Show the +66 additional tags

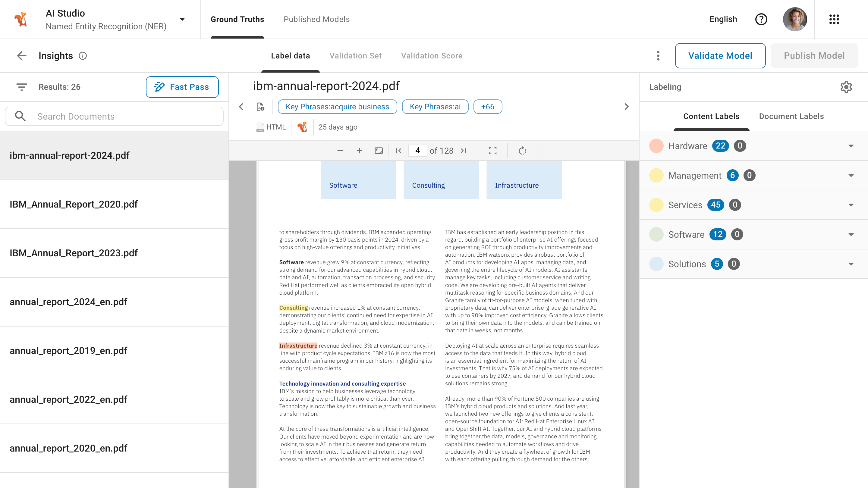488,107
